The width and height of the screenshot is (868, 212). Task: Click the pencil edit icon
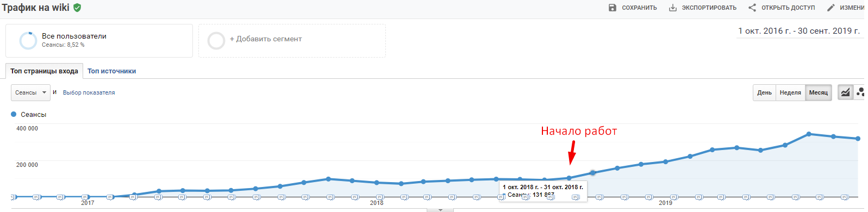tap(830, 8)
